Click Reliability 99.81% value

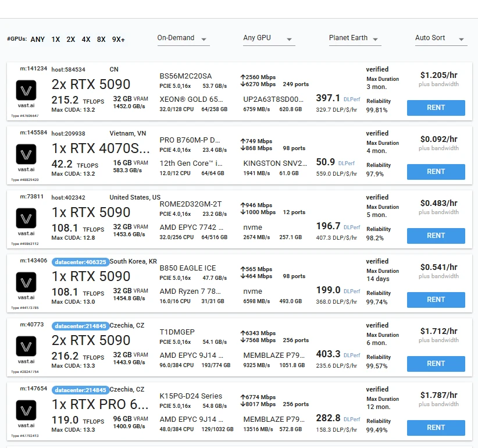[x=377, y=110]
